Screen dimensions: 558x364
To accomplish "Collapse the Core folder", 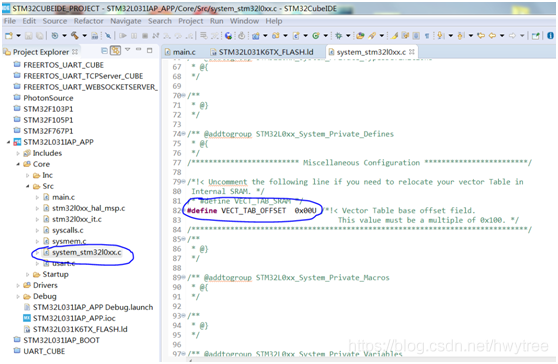I will [x=18, y=164].
